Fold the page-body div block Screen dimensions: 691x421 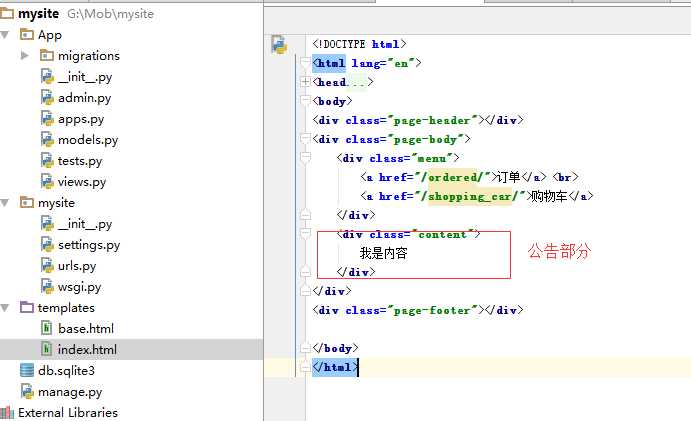pyautogui.click(x=305, y=139)
